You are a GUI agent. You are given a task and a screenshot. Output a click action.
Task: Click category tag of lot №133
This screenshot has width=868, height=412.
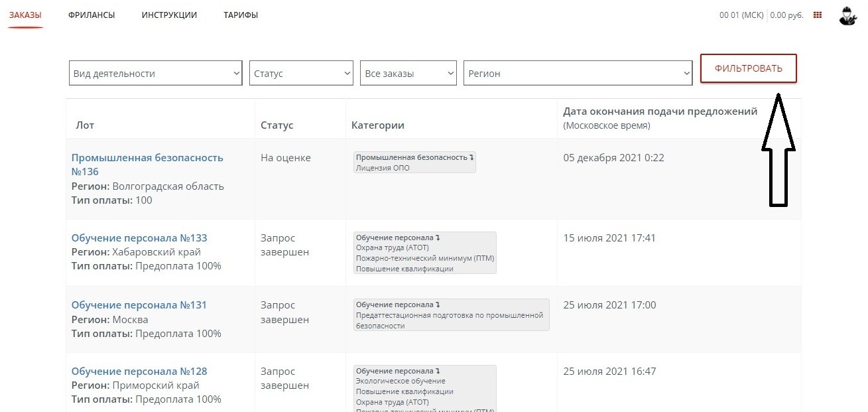coord(424,253)
